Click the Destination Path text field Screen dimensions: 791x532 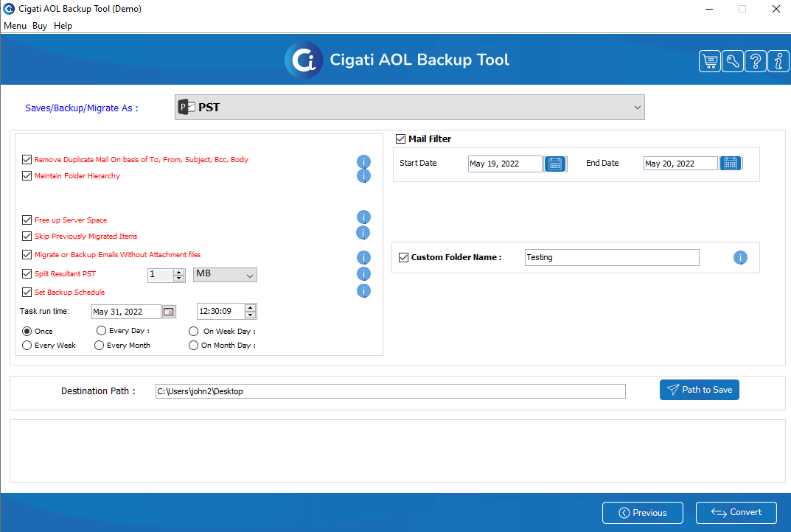pos(391,391)
